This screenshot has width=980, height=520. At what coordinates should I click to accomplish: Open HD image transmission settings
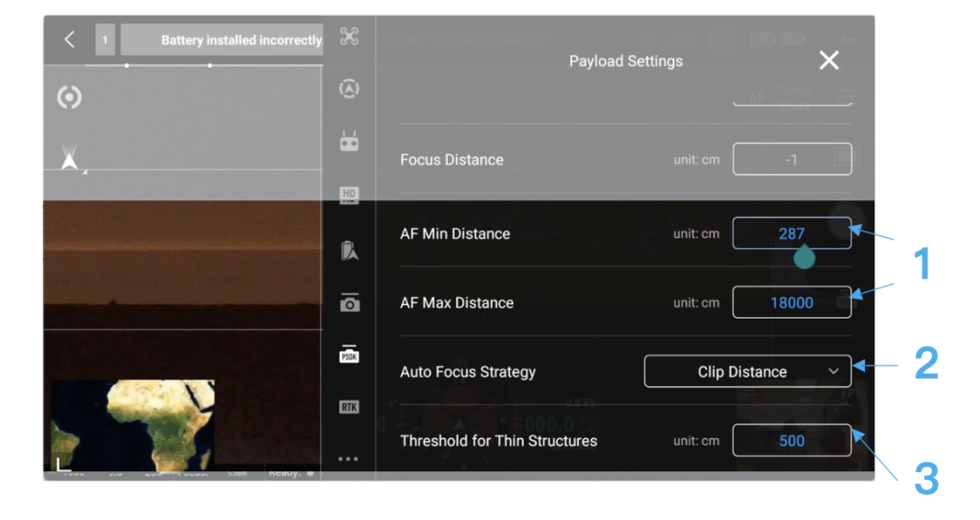pos(348,195)
